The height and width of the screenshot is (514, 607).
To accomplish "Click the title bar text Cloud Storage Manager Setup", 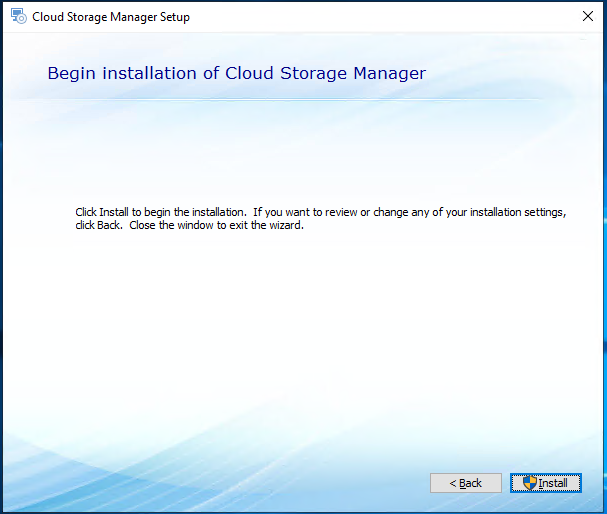I will (111, 17).
